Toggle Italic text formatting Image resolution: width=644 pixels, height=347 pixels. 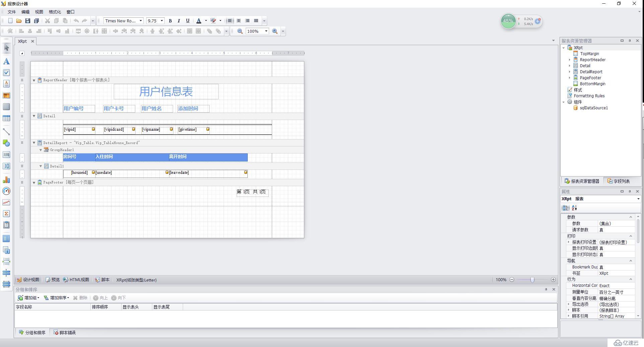coord(179,21)
